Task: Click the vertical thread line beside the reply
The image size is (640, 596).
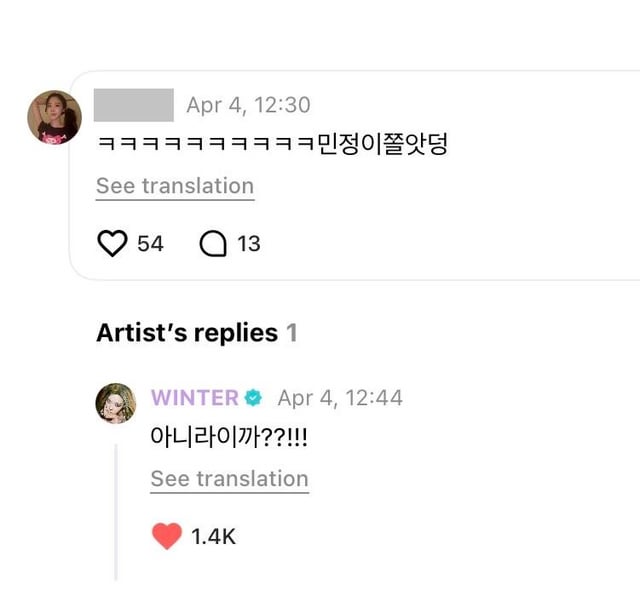Action: coord(116,510)
